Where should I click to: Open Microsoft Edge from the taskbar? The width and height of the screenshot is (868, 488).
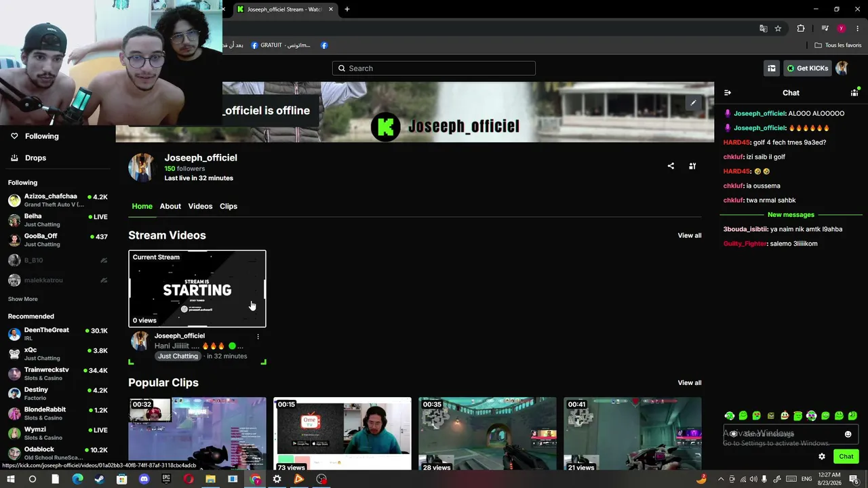click(x=77, y=479)
